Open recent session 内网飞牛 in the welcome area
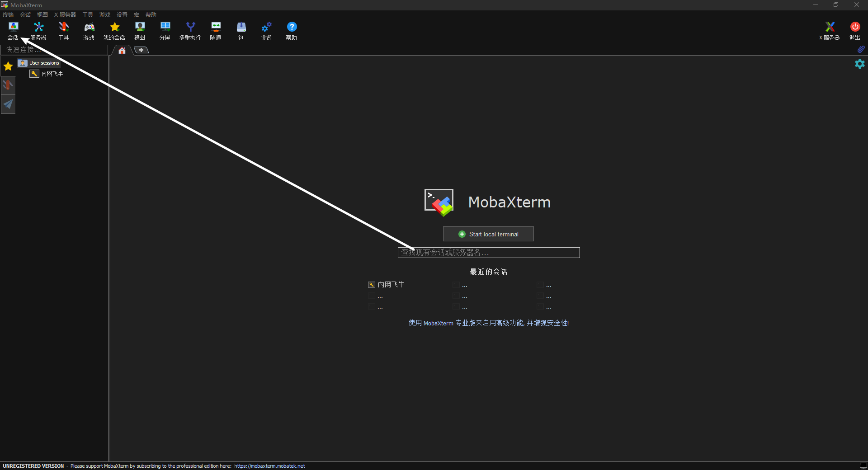This screenshot has height=470, width=868. (x=386, y=284)
